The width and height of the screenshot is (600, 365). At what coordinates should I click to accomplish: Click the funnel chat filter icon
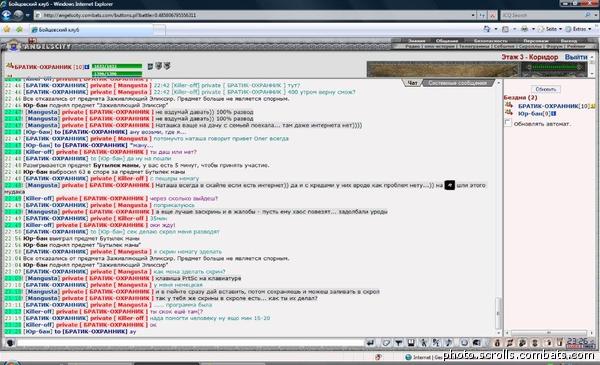(x=399, y=342)
